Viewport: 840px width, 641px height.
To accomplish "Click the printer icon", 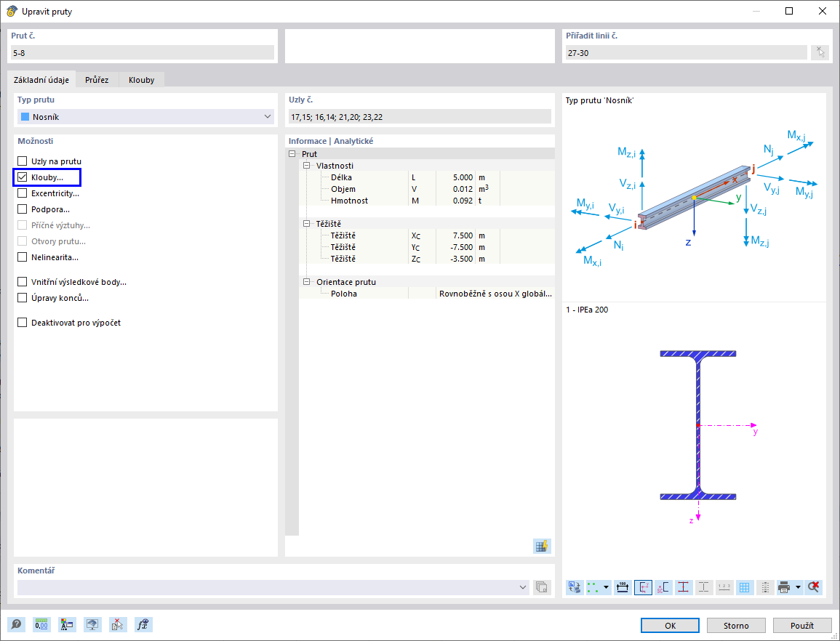I will (x=784, y=587).
